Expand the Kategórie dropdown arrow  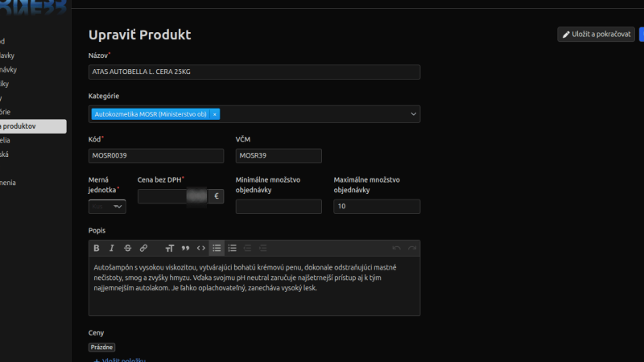coord(413,114)
